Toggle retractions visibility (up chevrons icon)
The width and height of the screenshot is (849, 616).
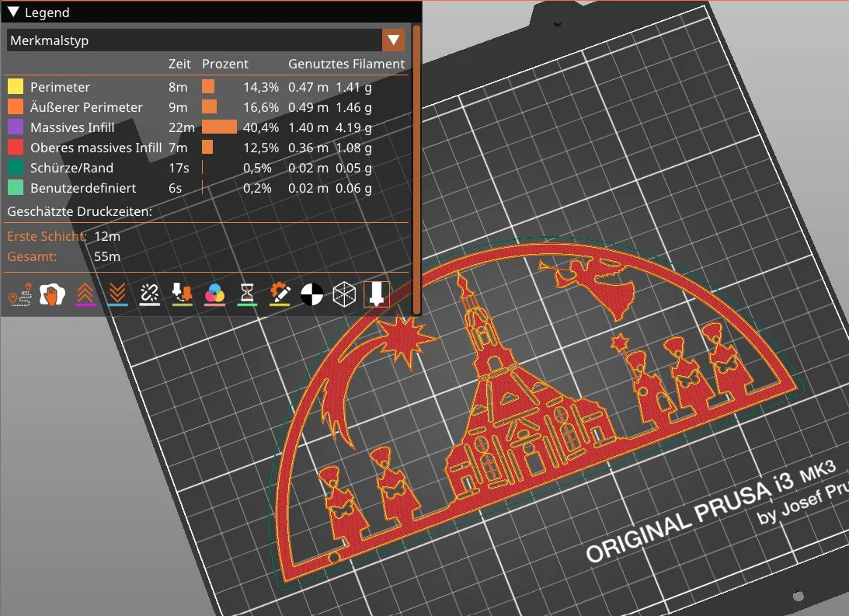(x=85, y=294)
